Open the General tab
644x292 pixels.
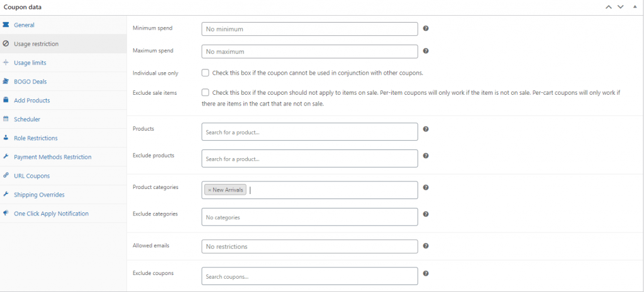[x=24, y=25]
